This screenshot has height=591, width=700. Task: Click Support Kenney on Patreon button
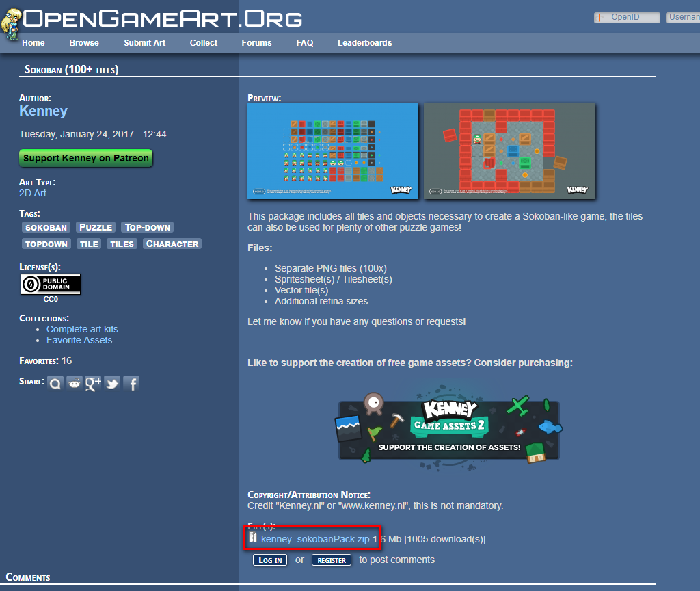pyautogui.click(x=85, y=158)
